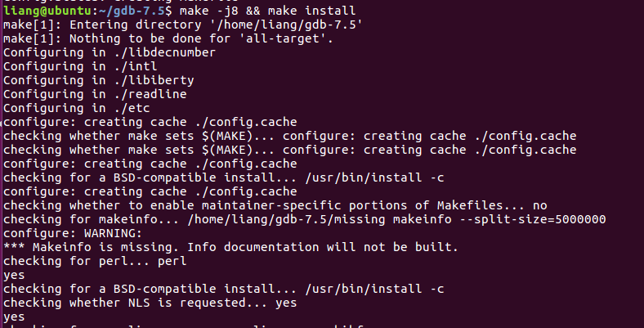Click 'checking for perl... perl' line
Screen dimensions: 644x328
pos(95,262)
